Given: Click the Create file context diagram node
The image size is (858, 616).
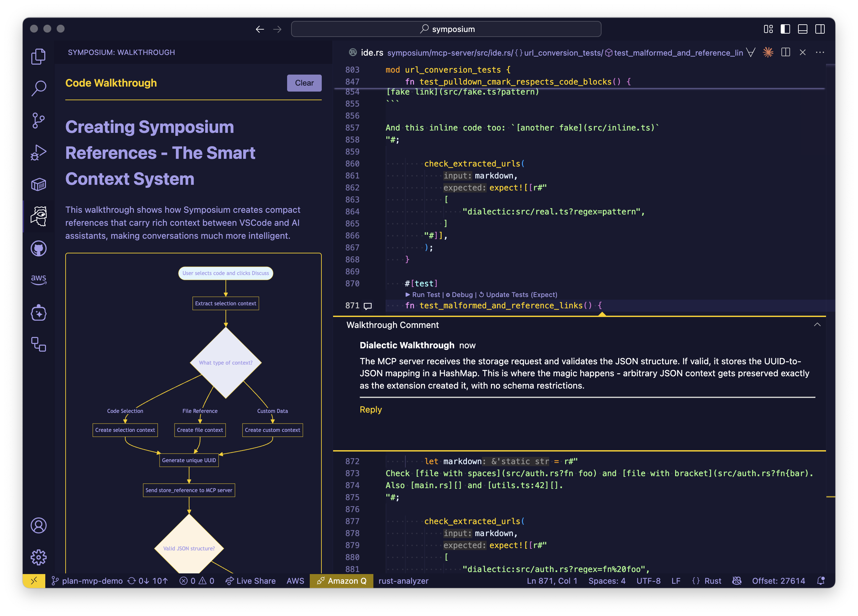Looking at the screenshot, I should pyautogui.click(x=200, y=430).
